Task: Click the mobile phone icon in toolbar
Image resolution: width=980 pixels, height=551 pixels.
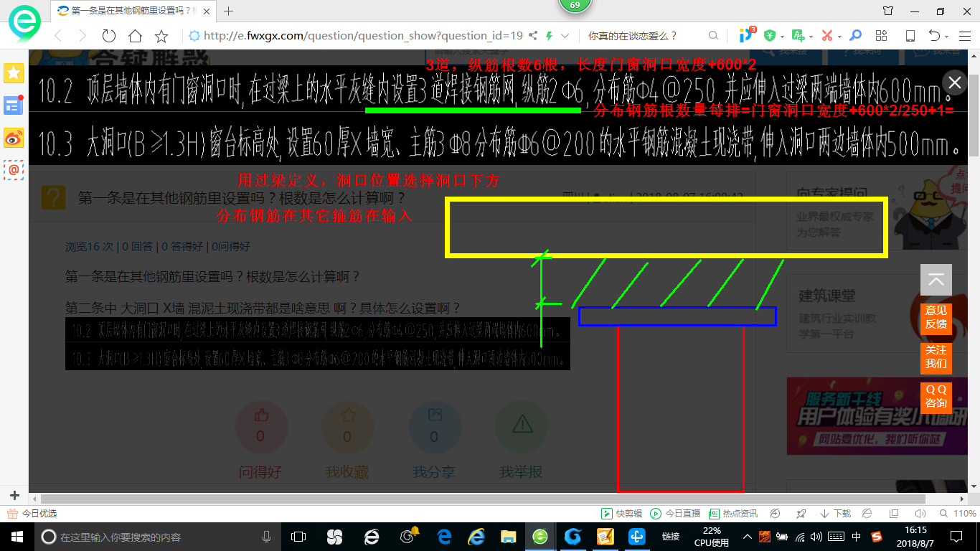Action: [910, 36]
